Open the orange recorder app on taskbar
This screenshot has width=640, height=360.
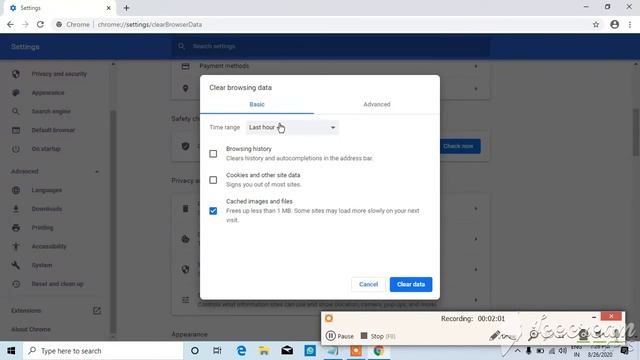pos(356,351)
